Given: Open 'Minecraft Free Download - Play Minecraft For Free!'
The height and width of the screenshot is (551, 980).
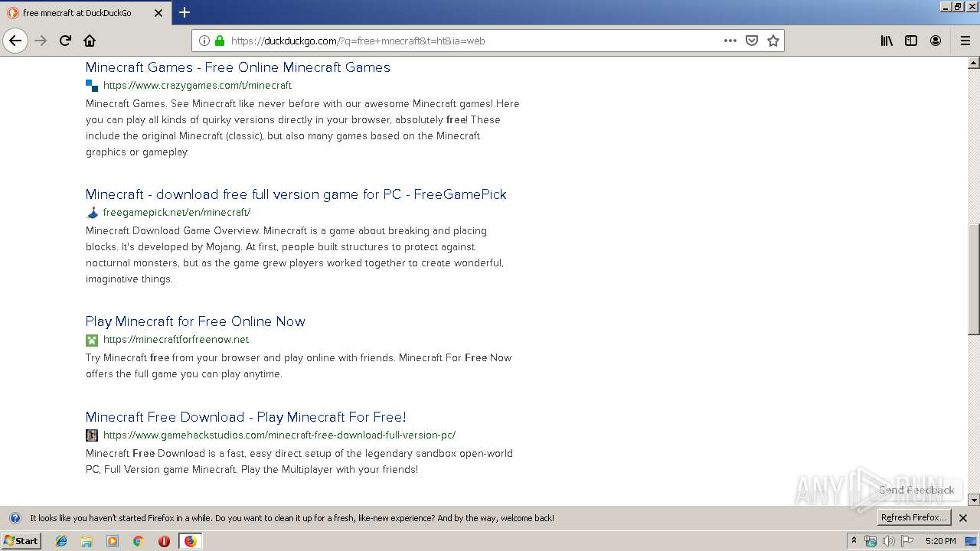Looking at the screenshot, I should tap(246, 417).
